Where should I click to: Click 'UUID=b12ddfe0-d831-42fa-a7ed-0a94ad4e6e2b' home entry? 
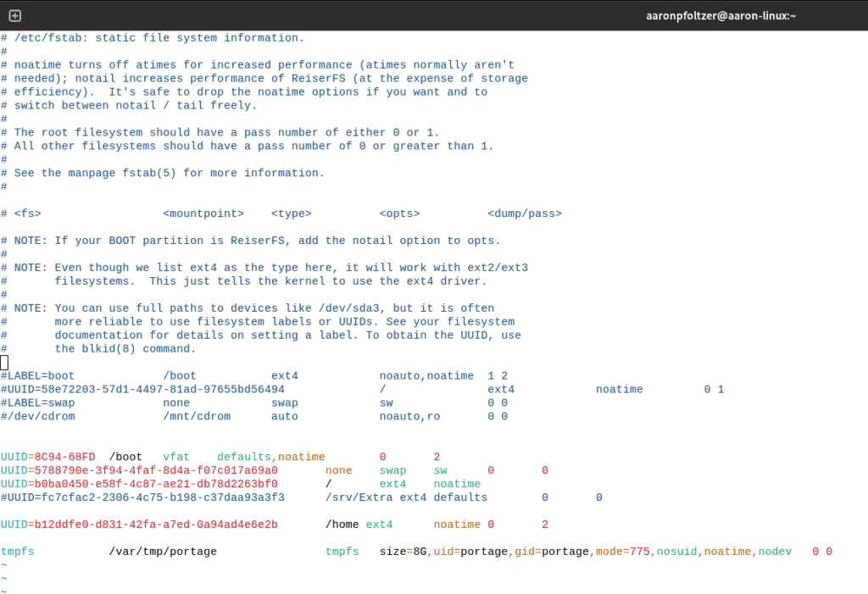[x=139, y=525]
